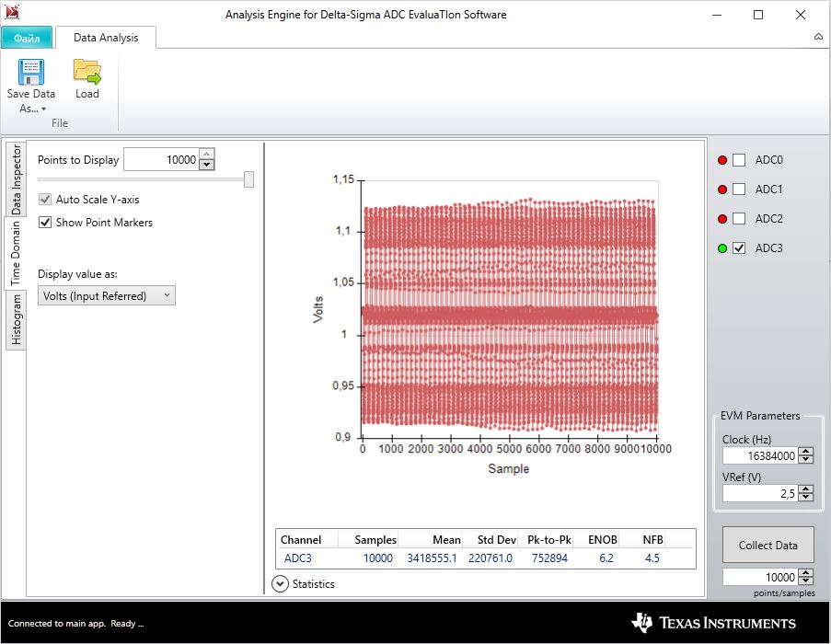Click the ADC1 red status indicator
This screenshot has width=831, height=644.
coord(721,190)
